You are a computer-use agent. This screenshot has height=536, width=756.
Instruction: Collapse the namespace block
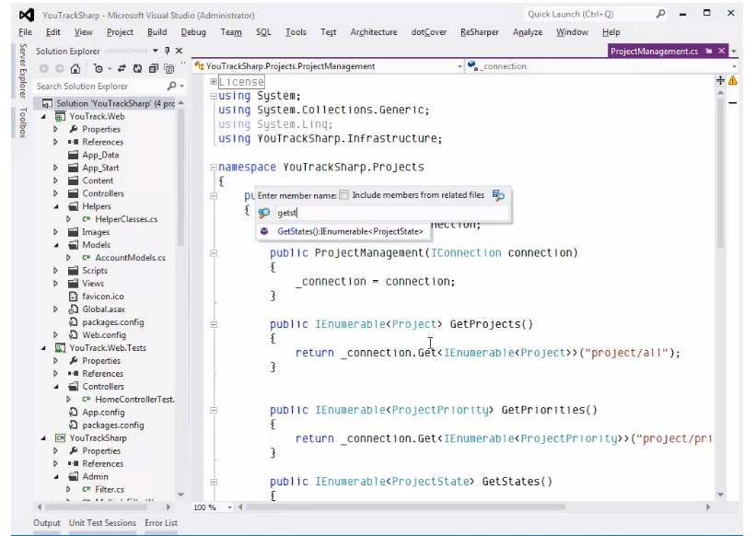click(214, 168)
